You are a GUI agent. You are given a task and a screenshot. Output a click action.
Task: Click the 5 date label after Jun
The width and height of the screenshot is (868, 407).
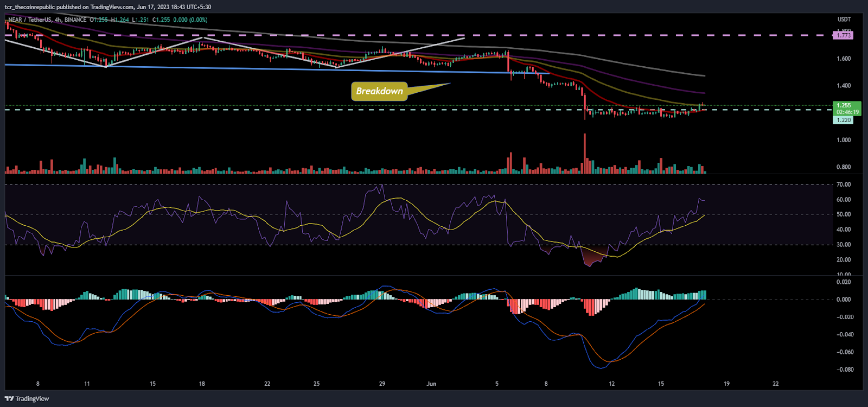[497, 384]
